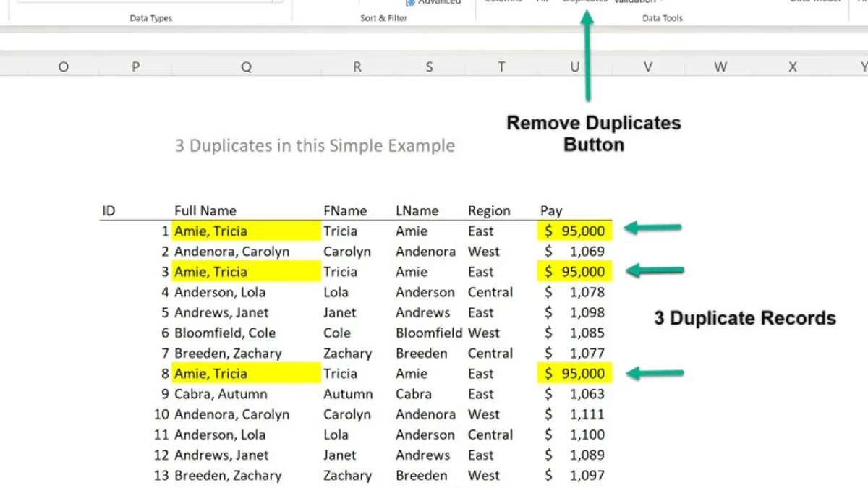Select column W header
868x488 pixels.
coord(720,67)
